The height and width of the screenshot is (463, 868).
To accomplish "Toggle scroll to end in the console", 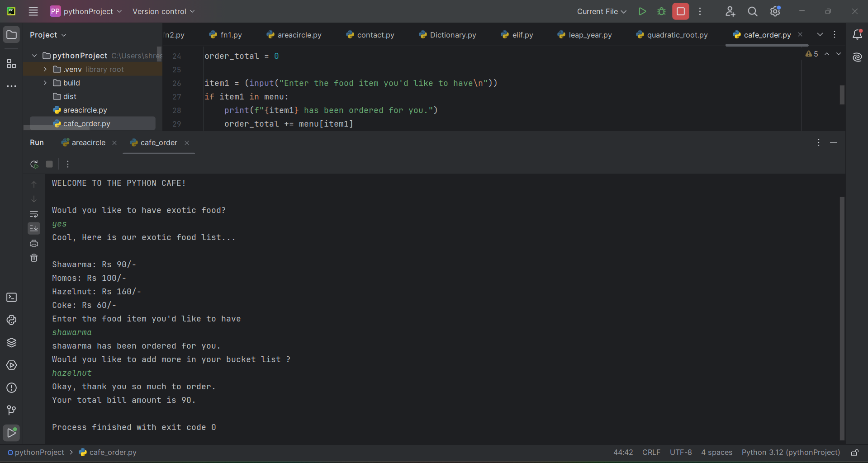I will (34, 228).
